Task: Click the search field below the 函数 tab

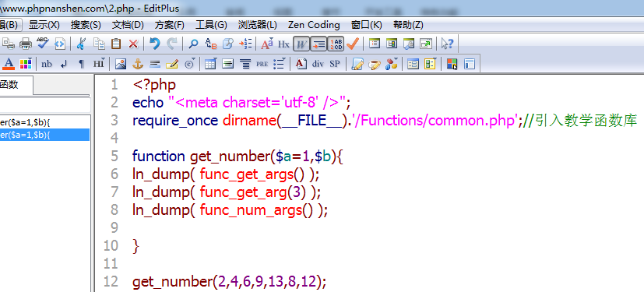Action: pyautogui.click(x=44, y=106)
